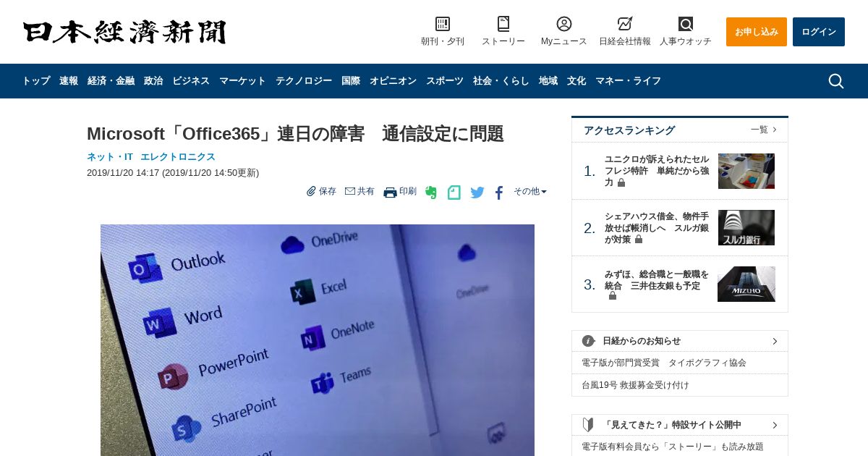Open 電子版が部門賞受賞 notice link
The image size is (868, 456).
click(x=664, y=363)
